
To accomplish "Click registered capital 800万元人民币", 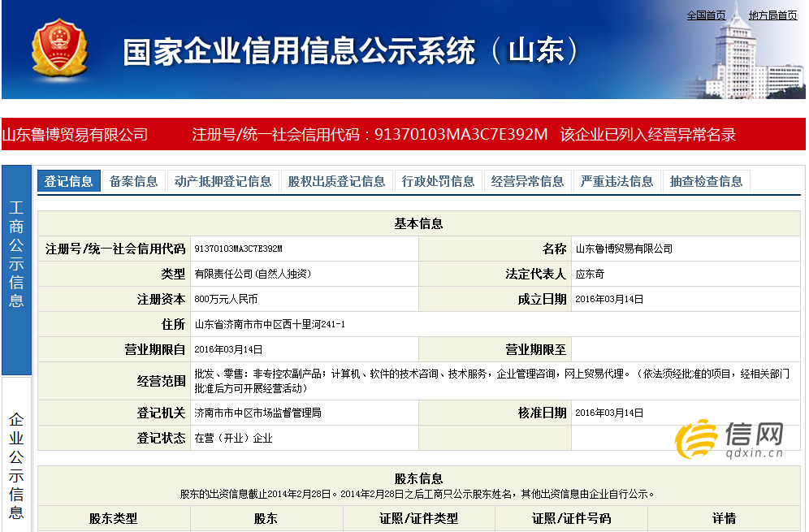I will [226, 299].
